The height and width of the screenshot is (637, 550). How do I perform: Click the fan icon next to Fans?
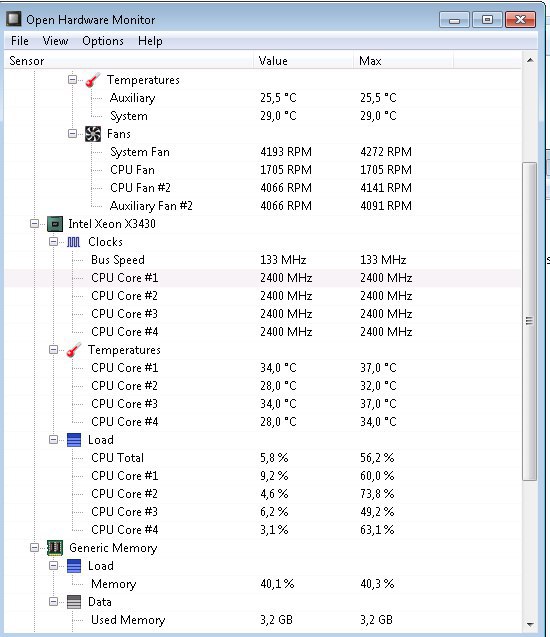93,134
